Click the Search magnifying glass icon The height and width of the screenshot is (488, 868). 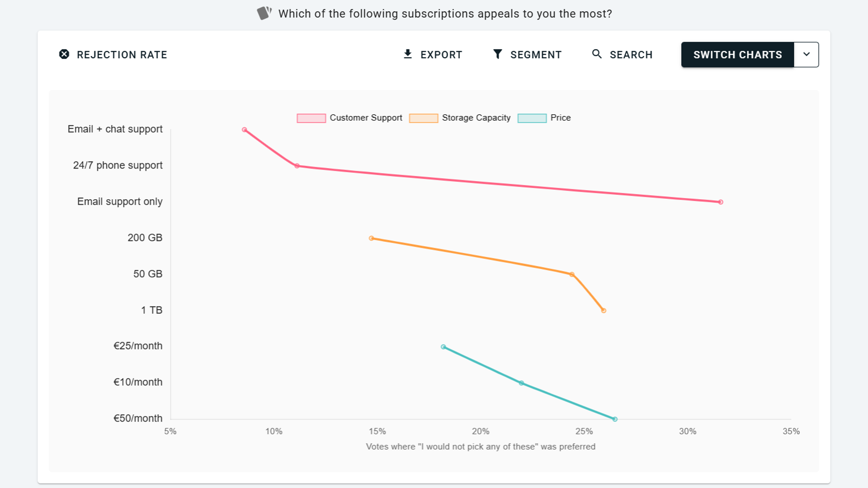pos(597,54)
